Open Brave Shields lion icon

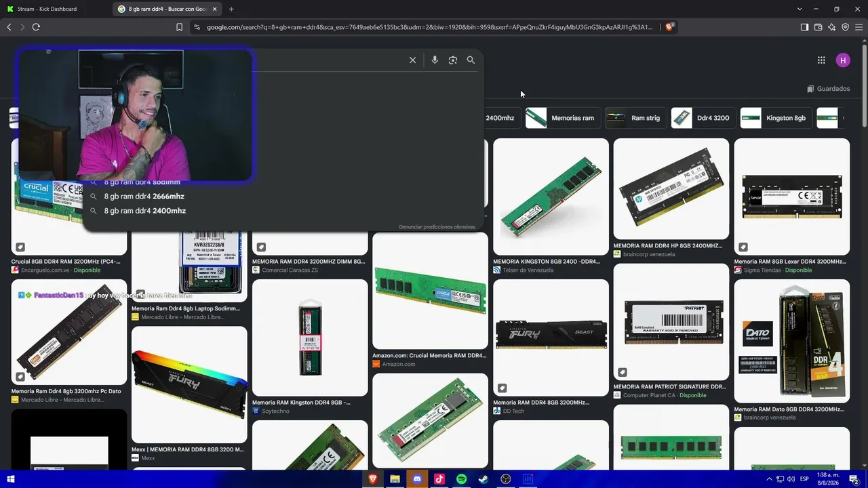(669, 27)
